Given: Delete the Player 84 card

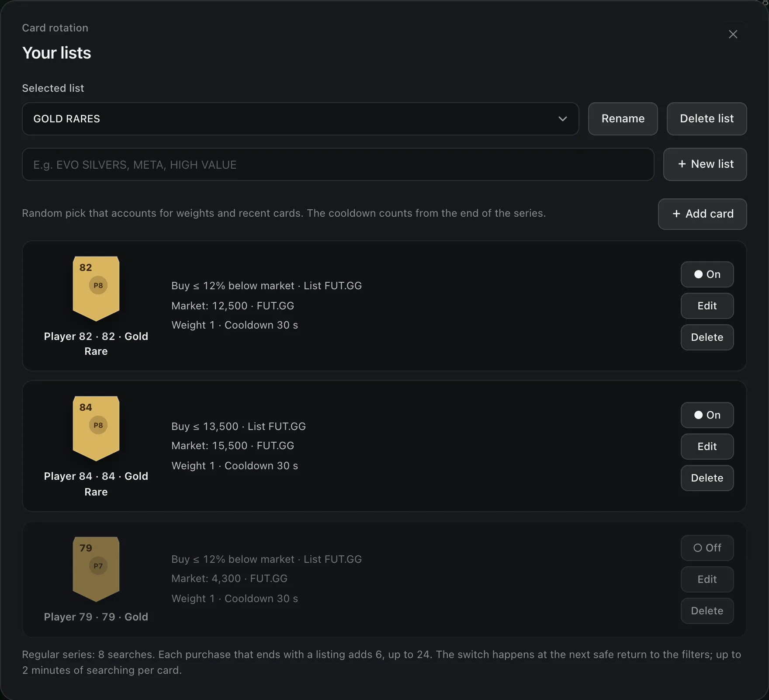Looking at the screenshot, I should tap(707, 478).
